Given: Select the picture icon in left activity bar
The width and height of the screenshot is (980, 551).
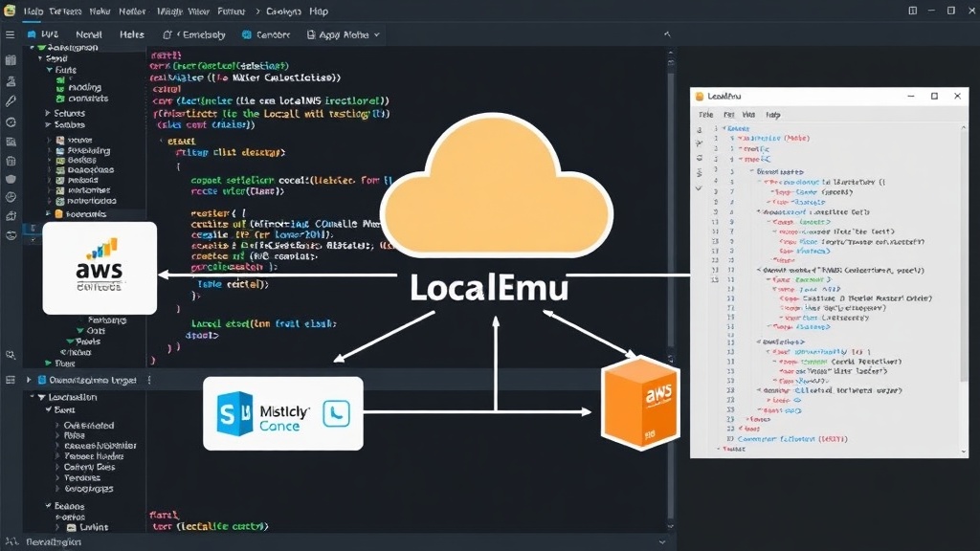Looking at the screenshot, I should coord(11,142).
